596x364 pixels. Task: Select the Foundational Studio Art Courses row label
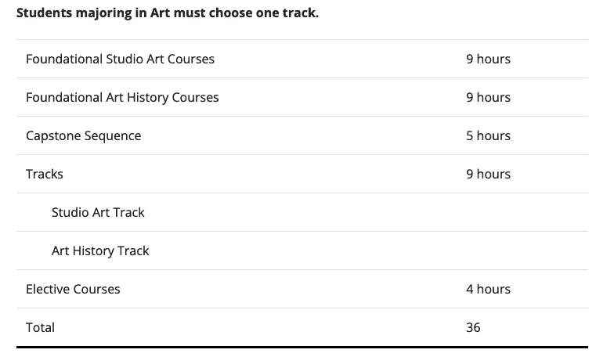tap(120, 59)
